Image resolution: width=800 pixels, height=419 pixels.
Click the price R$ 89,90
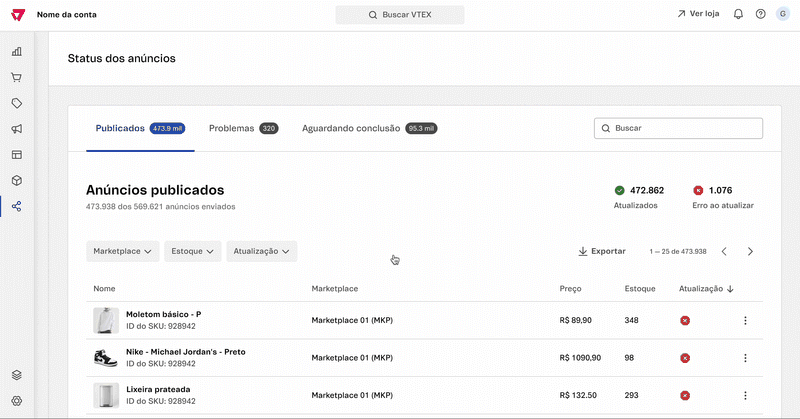click(576, 321)
